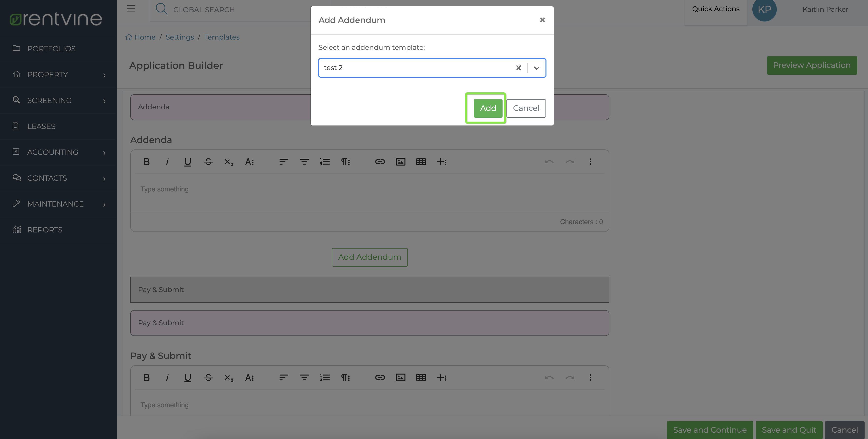The width and height of the screenshot is (868, 439).
Task: Click align center icon in Addenda editor
Action: [304, 162]
